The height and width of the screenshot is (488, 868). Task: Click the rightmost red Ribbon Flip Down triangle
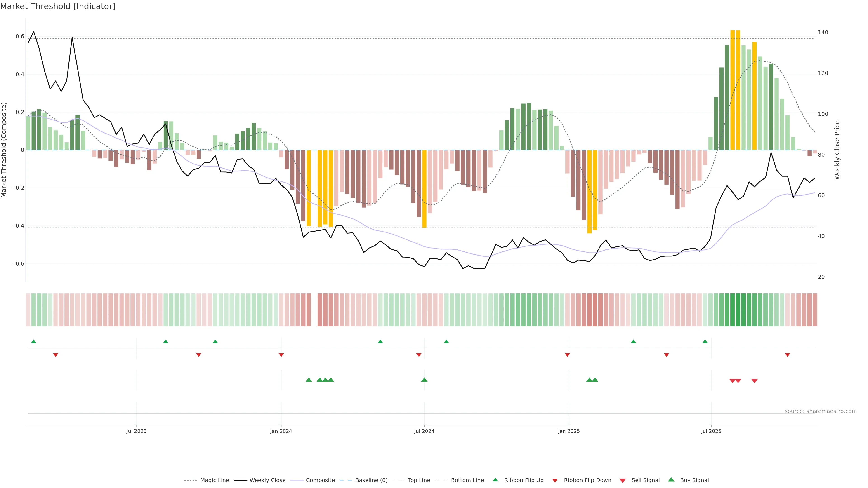(x=788, y=355)
